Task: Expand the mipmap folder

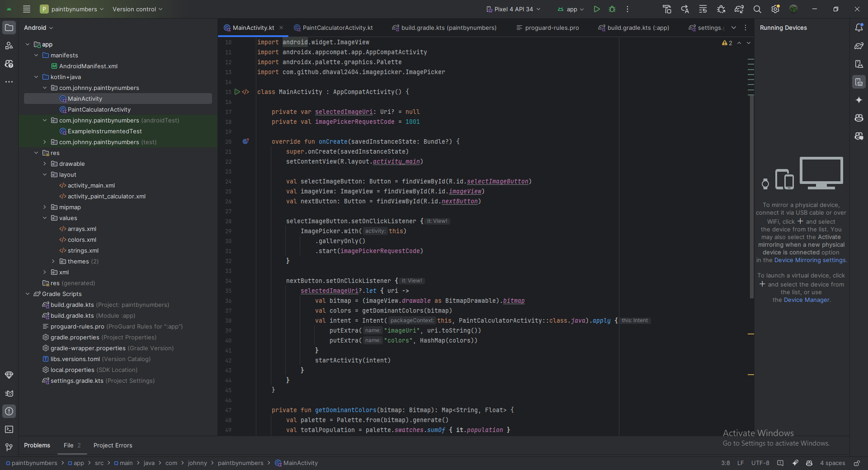Action: [x=44, y=207]
